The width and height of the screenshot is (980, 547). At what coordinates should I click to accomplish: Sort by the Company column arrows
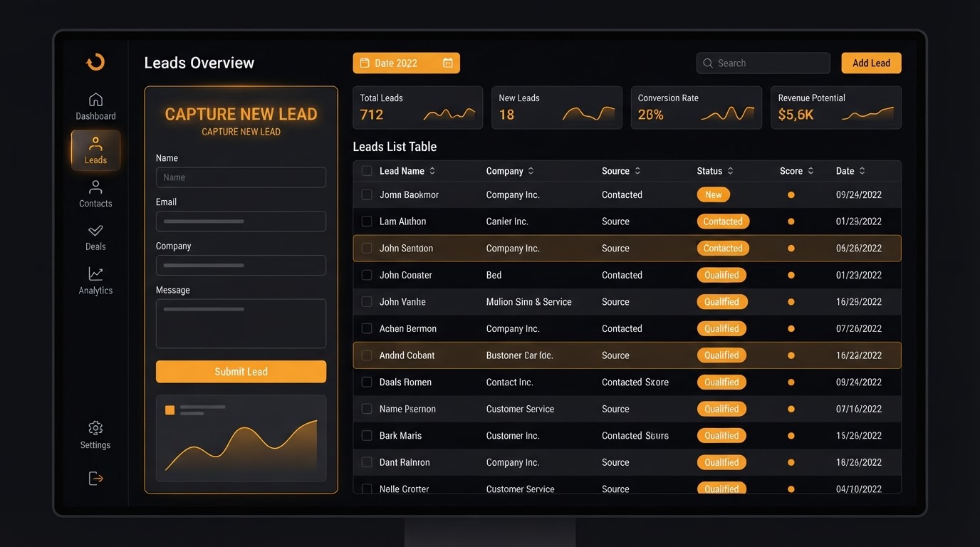(x=531, y=171)
